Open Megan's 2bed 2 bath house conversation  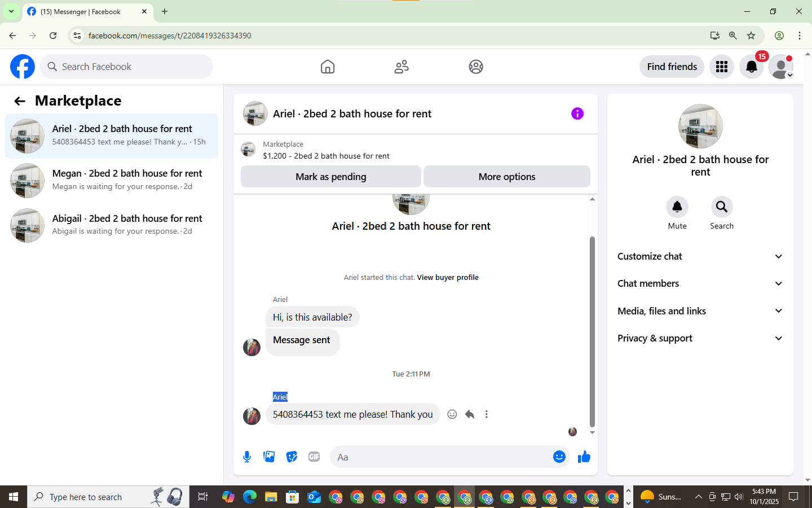point(112,180)
